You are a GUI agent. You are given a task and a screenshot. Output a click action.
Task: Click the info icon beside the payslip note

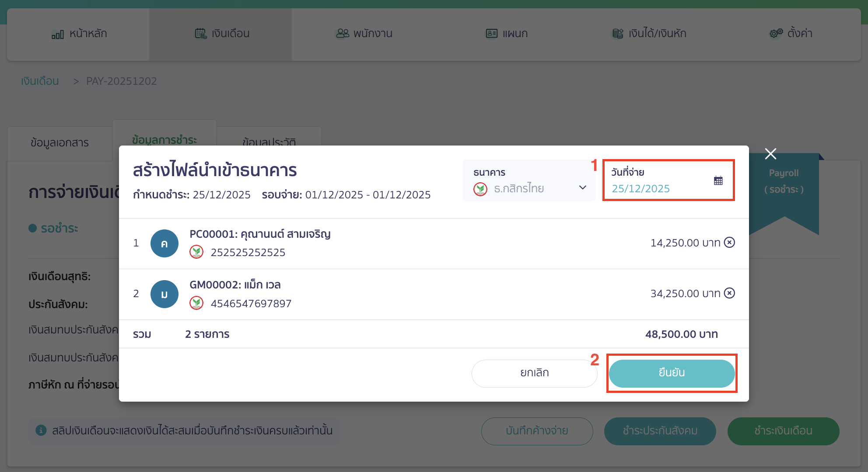coord(41,431)
